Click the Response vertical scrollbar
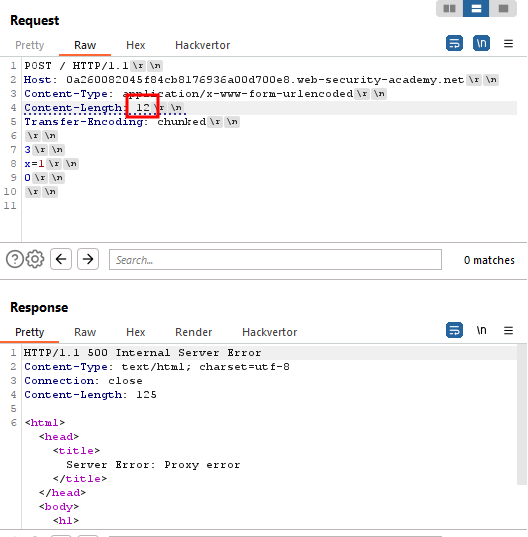 point(521,414)
